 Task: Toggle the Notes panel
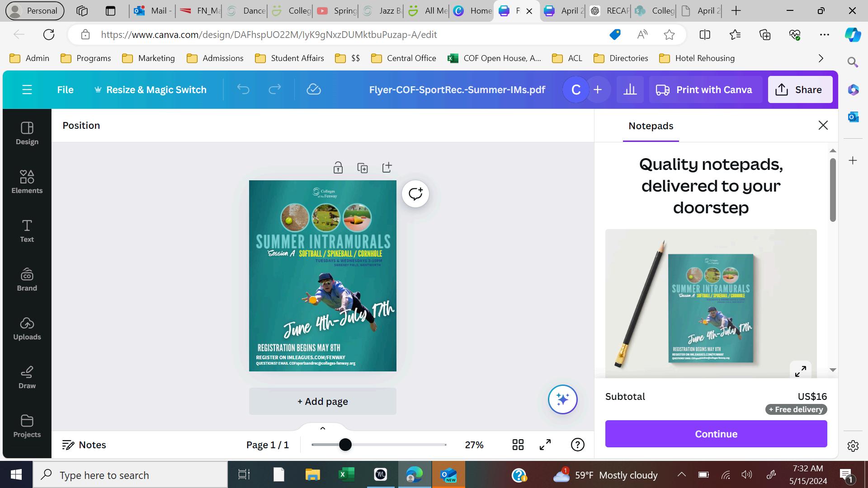coord(84,445)
